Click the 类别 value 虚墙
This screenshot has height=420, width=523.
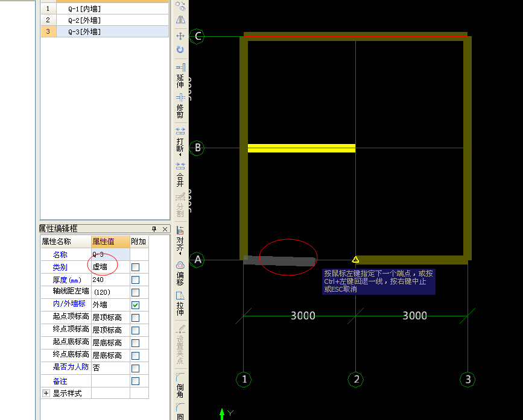click(110, 267)
